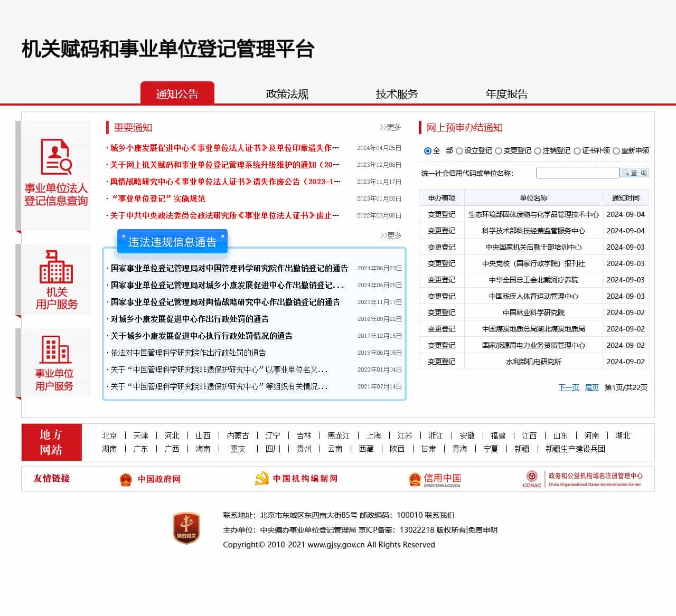The height and width of the screenshot is (616, 676).
Task: Select the 注销登记 radio button
Action: [x=538, y=151]
